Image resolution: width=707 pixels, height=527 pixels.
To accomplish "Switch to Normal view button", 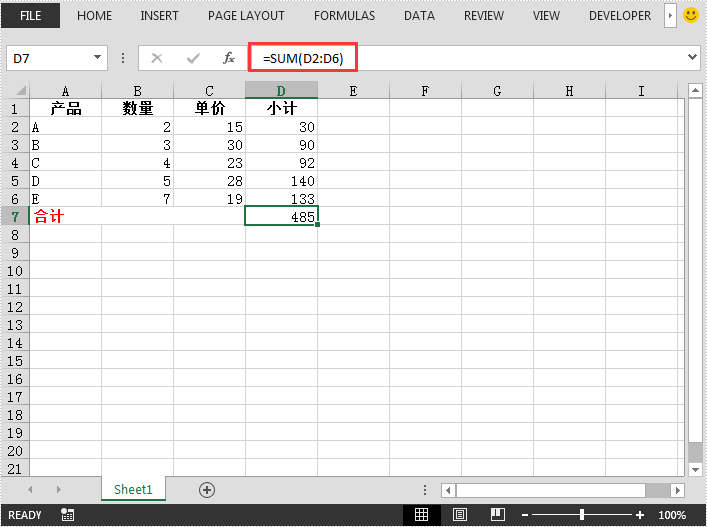I will point(422,514).
